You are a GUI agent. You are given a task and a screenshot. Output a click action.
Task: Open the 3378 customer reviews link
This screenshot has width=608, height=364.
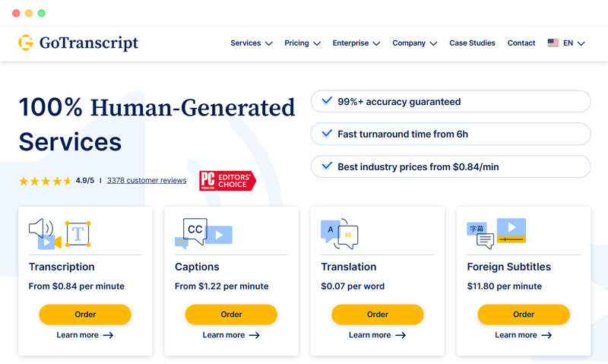147,181
